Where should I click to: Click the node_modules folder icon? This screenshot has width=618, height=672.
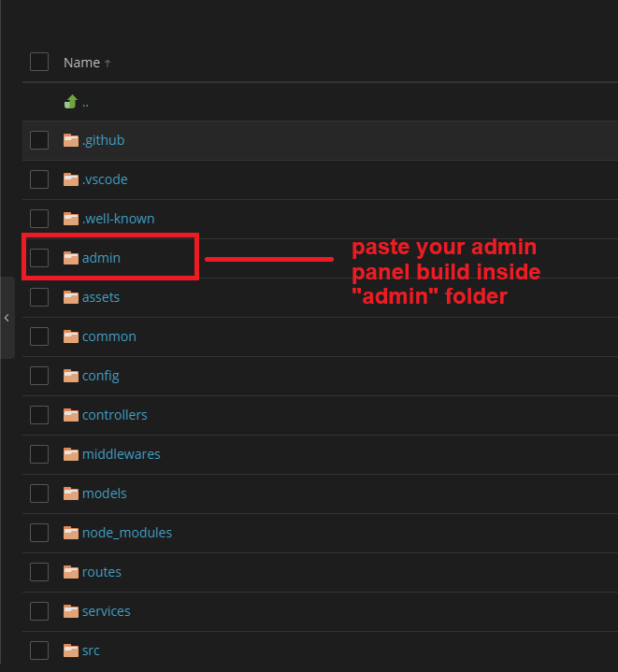[x=71, y=533]
